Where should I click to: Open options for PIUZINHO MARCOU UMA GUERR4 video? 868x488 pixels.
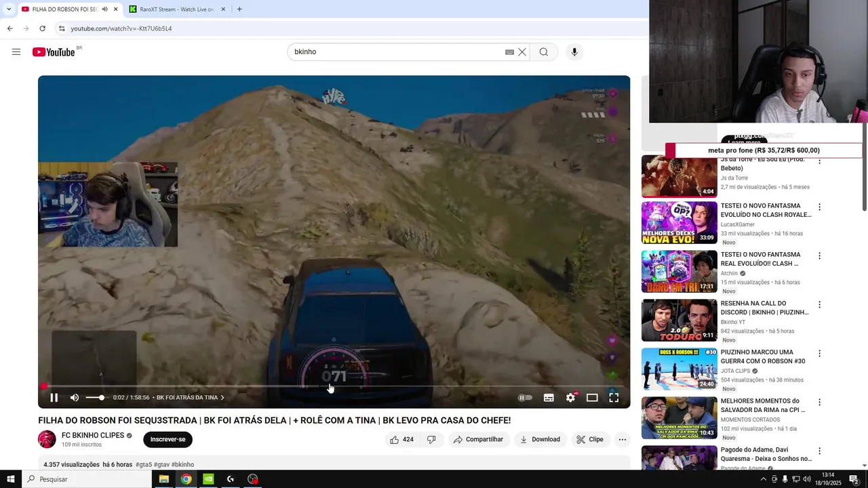(819, 353)
